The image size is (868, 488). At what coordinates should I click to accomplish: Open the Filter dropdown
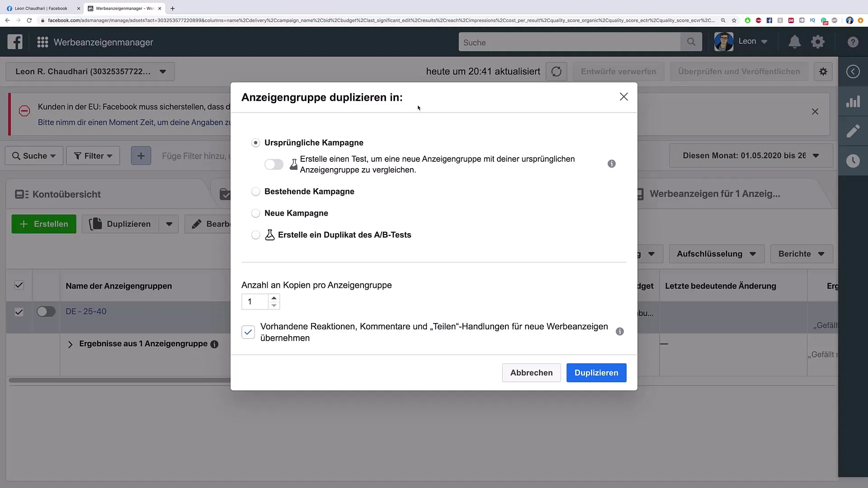[x=93, y=156]
